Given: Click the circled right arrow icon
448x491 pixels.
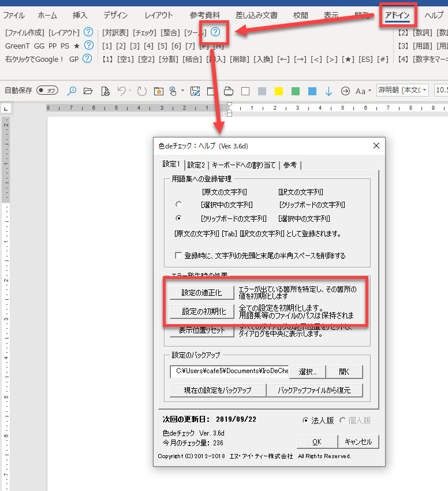Looking at the screenshot, I should tap(346, 91).
